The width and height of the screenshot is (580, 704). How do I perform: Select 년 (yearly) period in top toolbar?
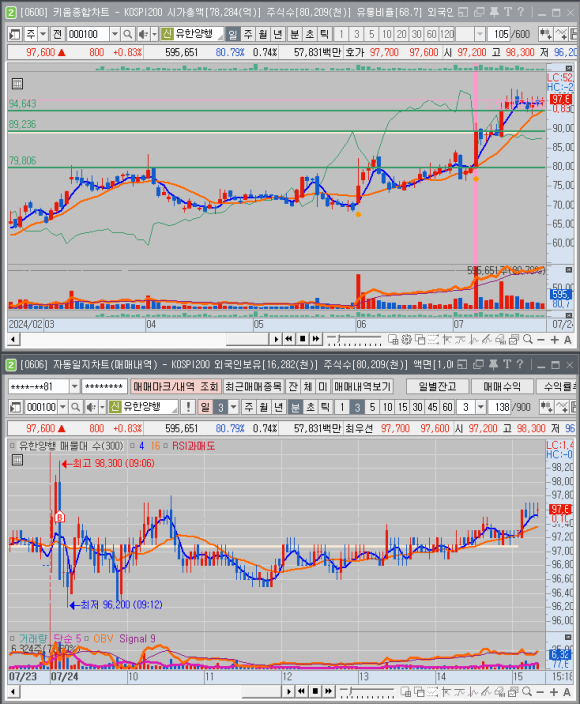[x=278, y=34]
